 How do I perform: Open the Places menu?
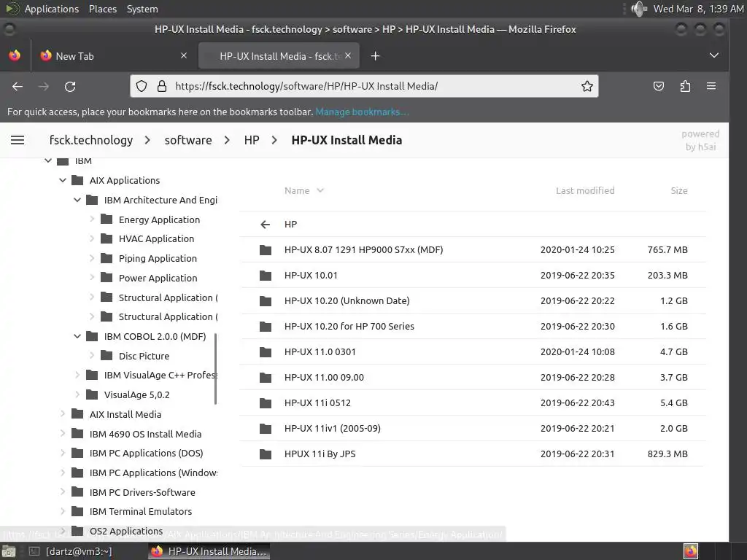tap(102, 9)
